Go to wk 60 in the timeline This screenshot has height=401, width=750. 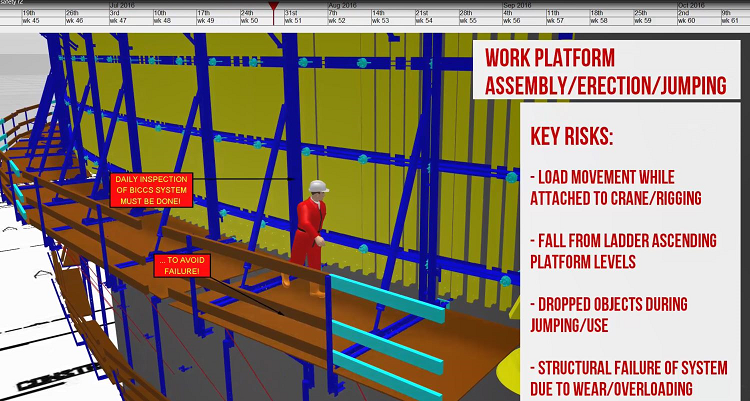(x=699, y=21)
